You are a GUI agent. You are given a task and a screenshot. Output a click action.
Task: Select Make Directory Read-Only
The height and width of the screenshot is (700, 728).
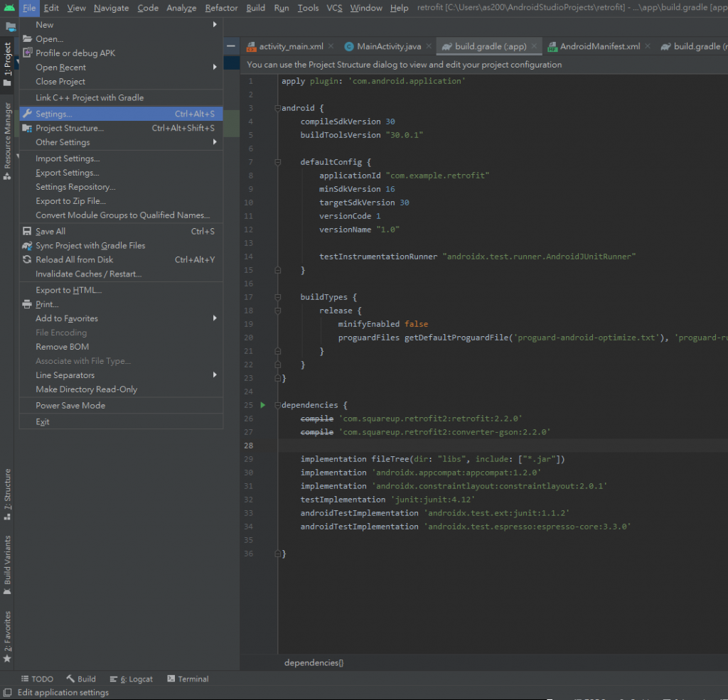click(121, 389)
